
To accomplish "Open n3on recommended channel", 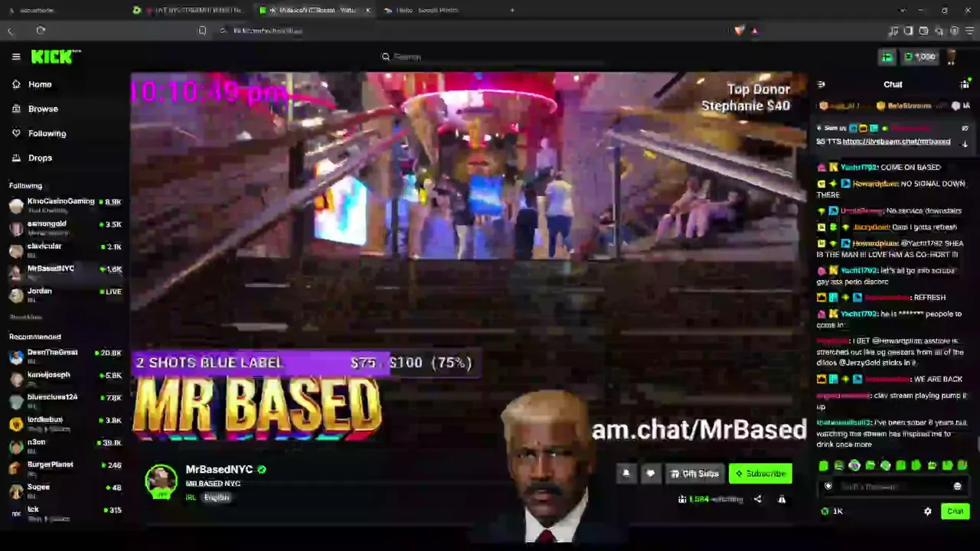I will click(64, 445).
